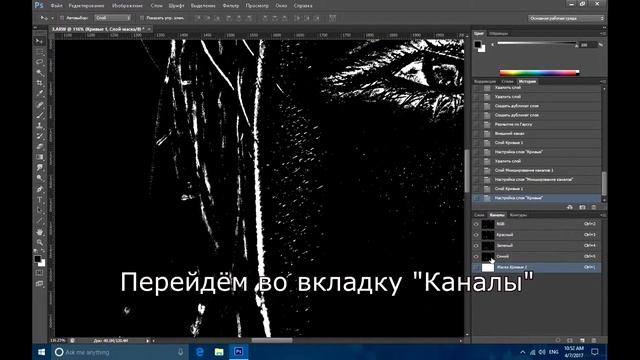
Task: Open the History panel flyout menu
Action: (602, 82)
